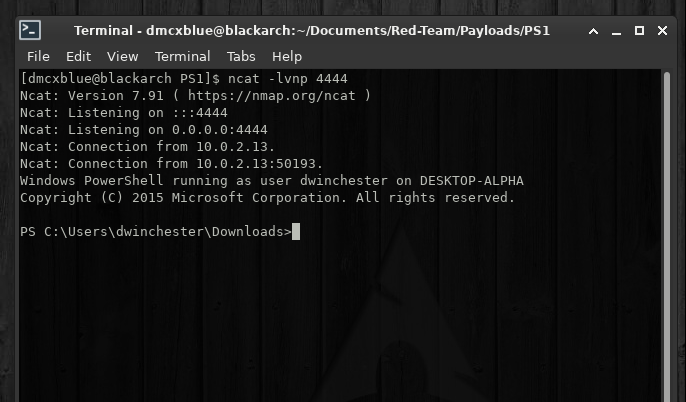Open the Tabs menu
Image resolution: width=686 pixels, height=402 pixels.
[241, 56]
